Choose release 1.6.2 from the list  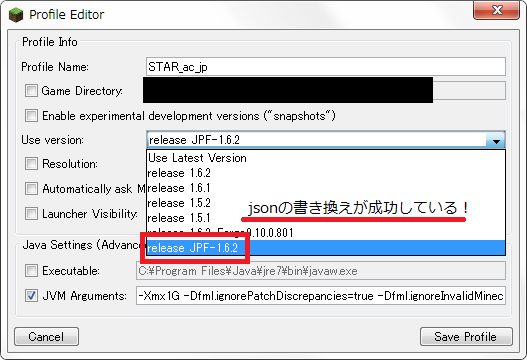[x=326, y=173]
